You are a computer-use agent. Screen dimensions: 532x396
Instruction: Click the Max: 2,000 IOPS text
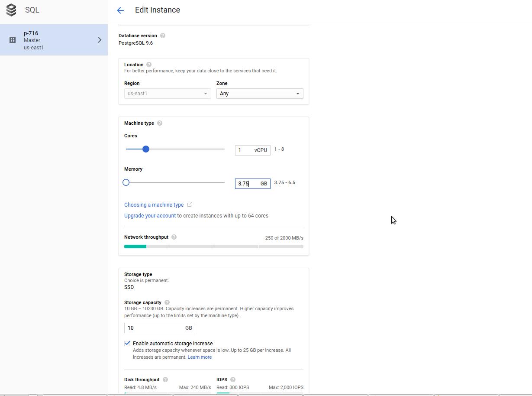286,387
